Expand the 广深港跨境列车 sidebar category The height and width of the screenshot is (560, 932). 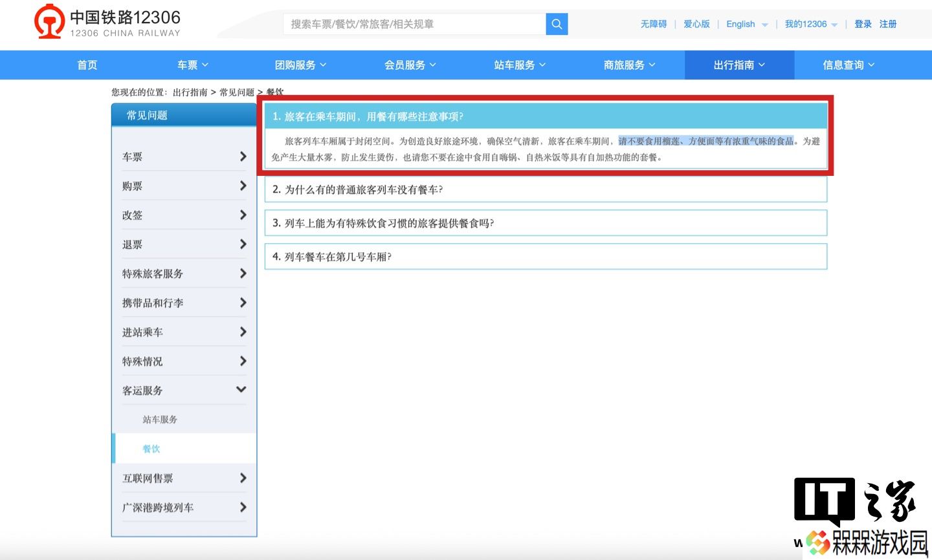pos(184,508)
